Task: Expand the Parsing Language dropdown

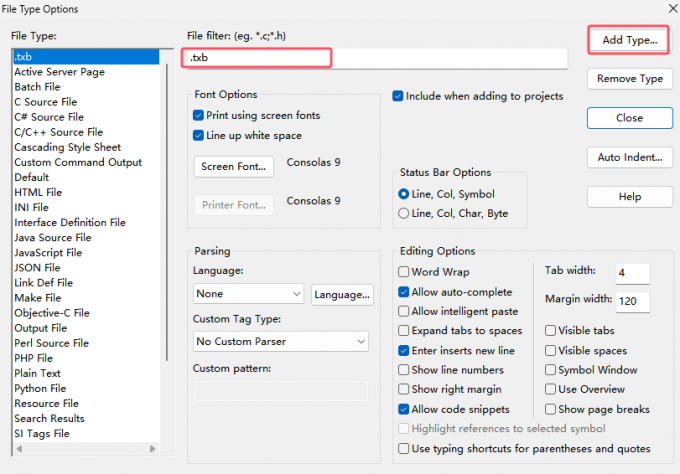Action: coord(248,294)
